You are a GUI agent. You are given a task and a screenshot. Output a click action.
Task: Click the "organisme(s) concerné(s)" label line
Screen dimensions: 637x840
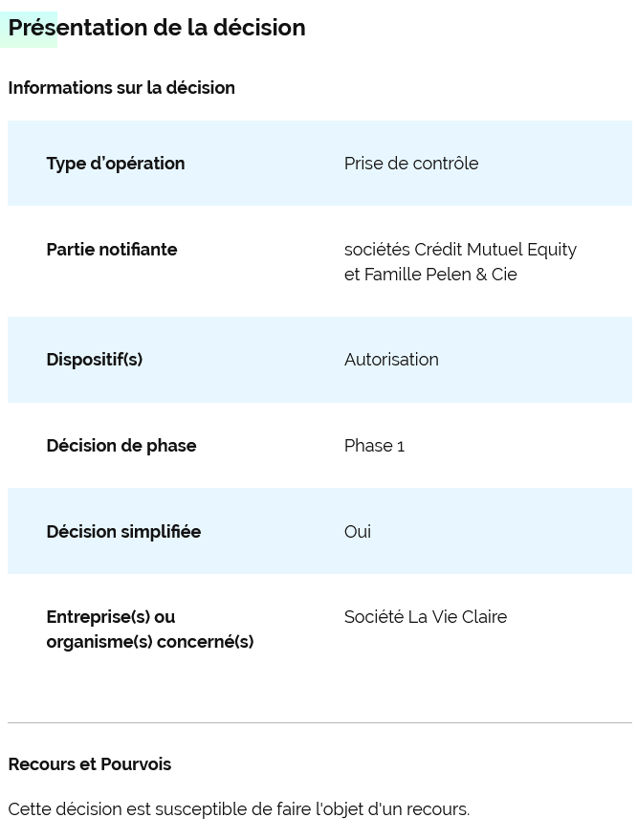150,642
